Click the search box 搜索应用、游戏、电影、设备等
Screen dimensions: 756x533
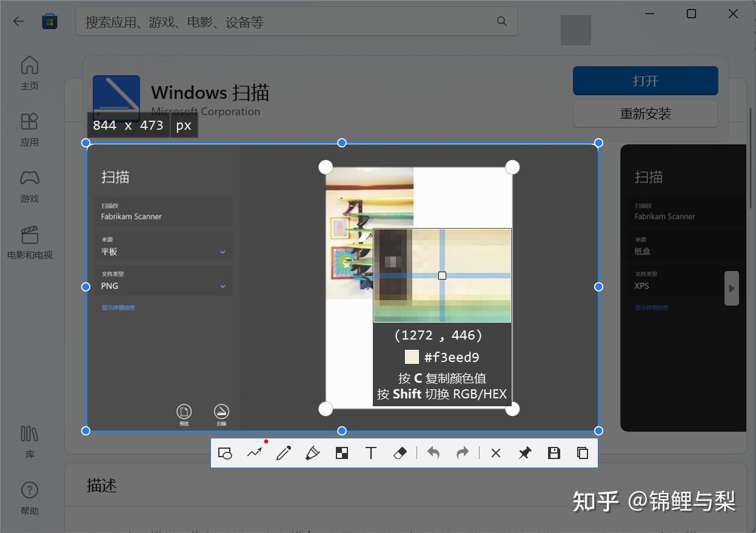296,22
